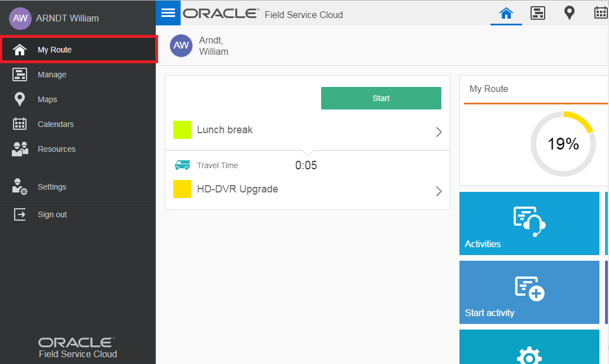
Task: Select Maps in the sidebar menu
Action: [x=78, y=99]
